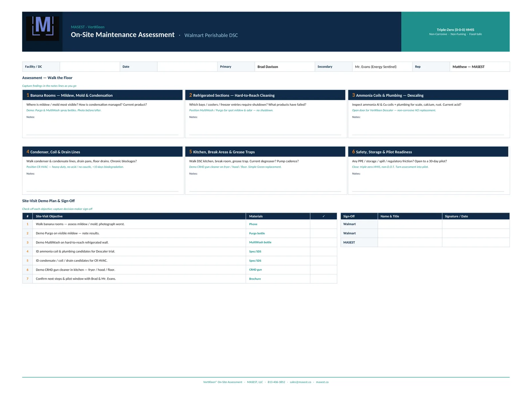This screenshot has width=532, height=399.
Task: Click the Condenser, Coil & Drain Lines header
Action: [102, 152]
